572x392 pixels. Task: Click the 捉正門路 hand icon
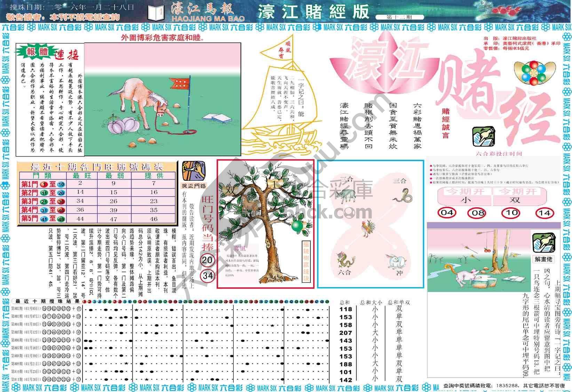pyautogui.click(x=193, y=170)
